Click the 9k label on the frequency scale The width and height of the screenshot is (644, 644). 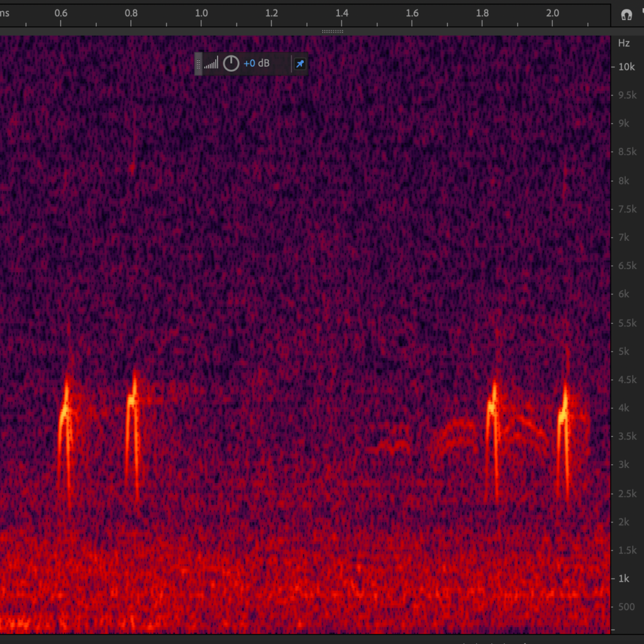(x=623, y=124)
